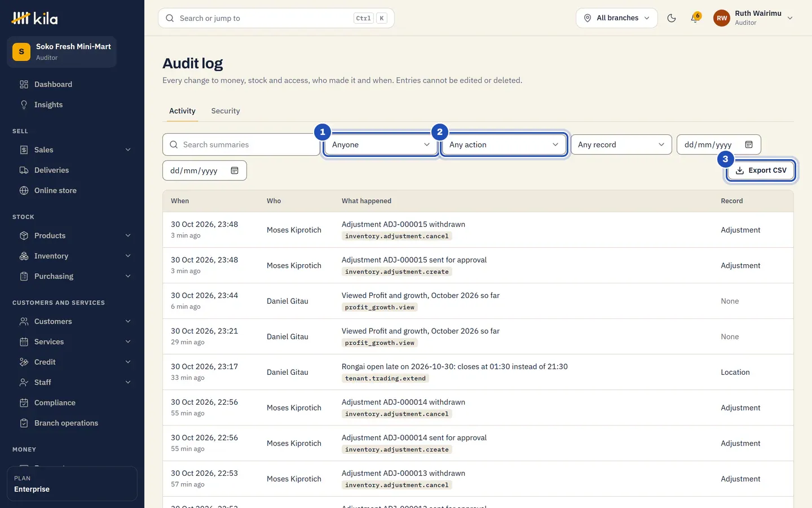Toggle dark mode moon icon
Image resolution: width=812 pixels, height=508 pixels.
click(x=672, y=18)
